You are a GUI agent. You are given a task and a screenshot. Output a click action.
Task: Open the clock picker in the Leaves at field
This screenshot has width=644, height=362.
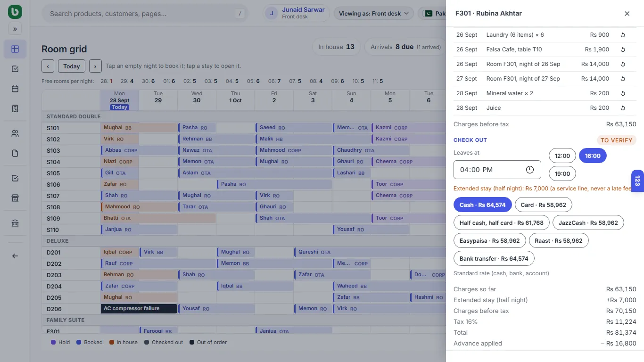pos(530,170)
